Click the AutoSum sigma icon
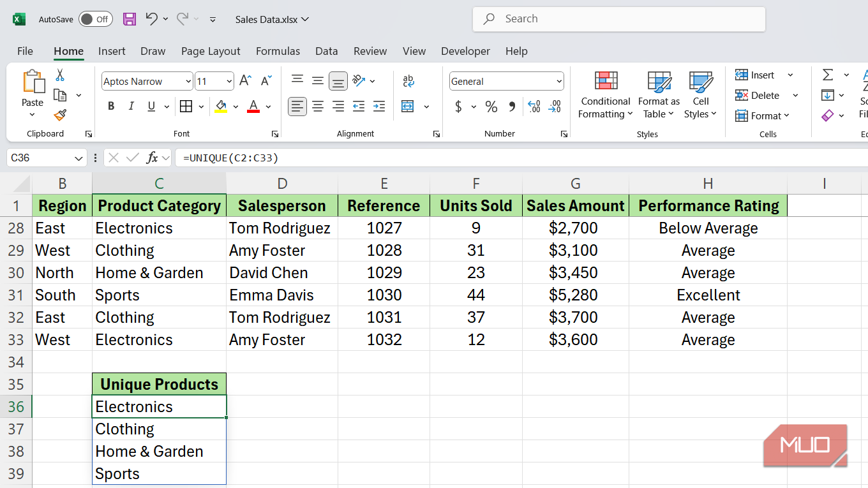 [828, 75]
